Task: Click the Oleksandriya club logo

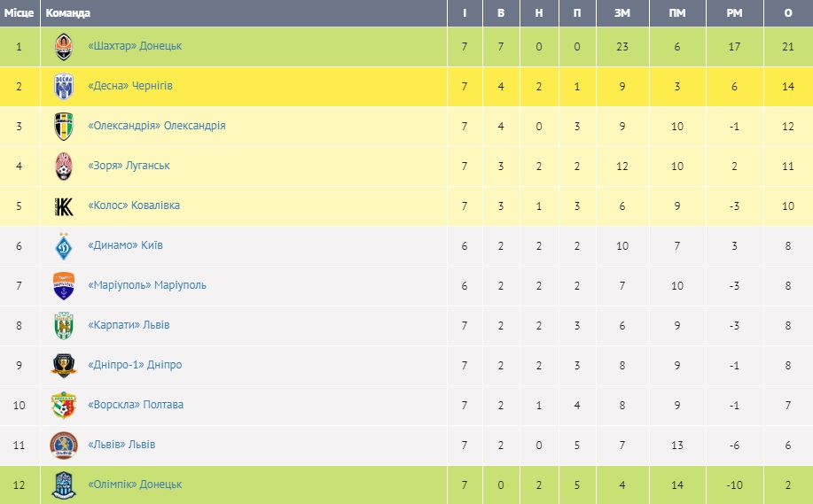Action: point(64,126)
